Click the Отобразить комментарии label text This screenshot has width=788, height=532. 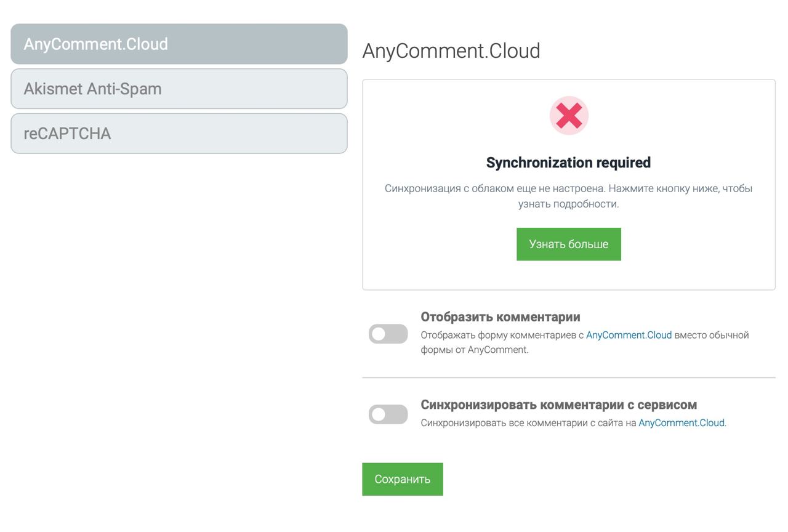[x=500, y=317]
